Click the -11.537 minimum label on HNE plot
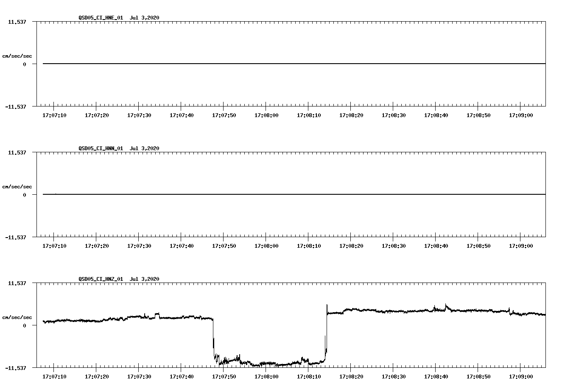Viewport: 576px width, 392px height. coord(16,106)
